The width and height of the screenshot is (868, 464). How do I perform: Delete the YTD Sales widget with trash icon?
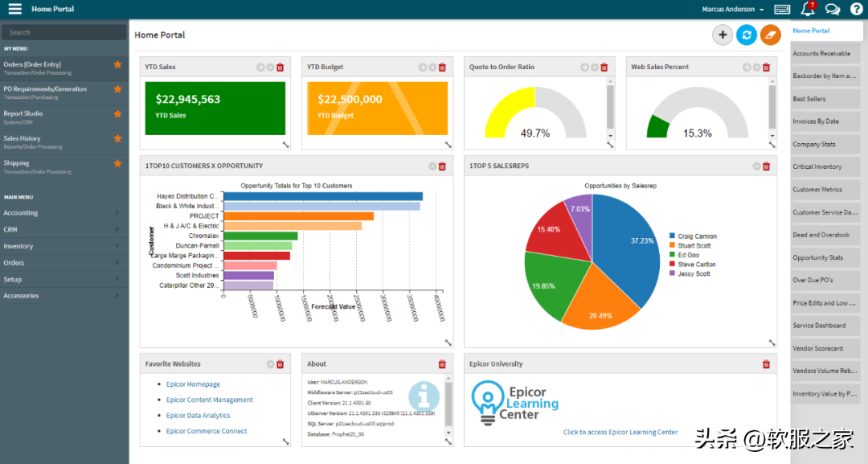[x=280, y=68]
